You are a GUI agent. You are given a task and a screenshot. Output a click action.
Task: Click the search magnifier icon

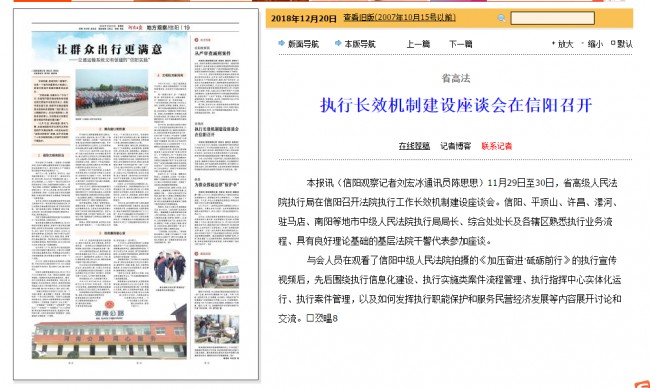tap(501, 18)
